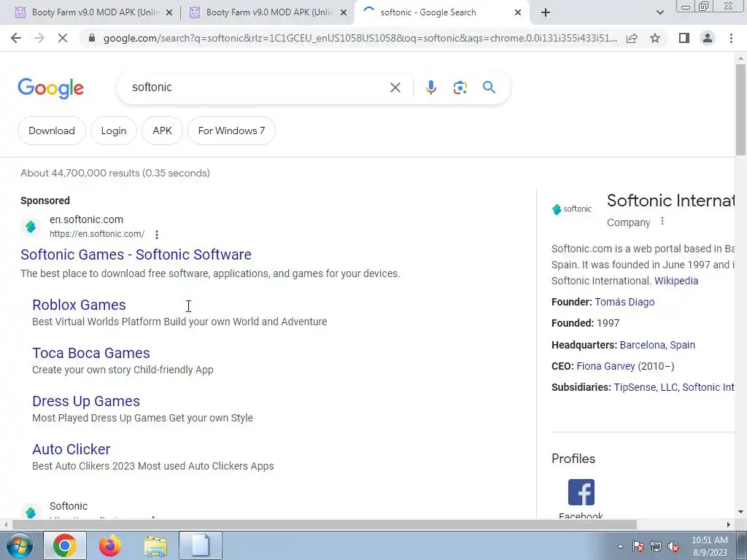
Task: Open CEO Fiona Garvey link
Action: [605, 366]
